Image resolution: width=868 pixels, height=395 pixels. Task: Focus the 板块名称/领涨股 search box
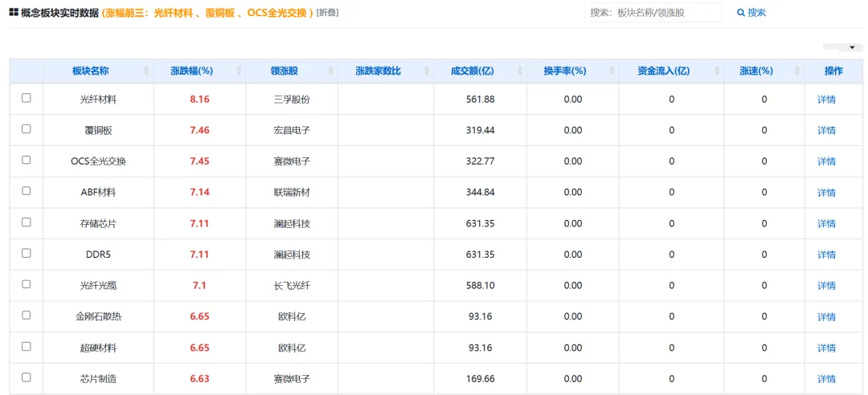tap(653, 12)
